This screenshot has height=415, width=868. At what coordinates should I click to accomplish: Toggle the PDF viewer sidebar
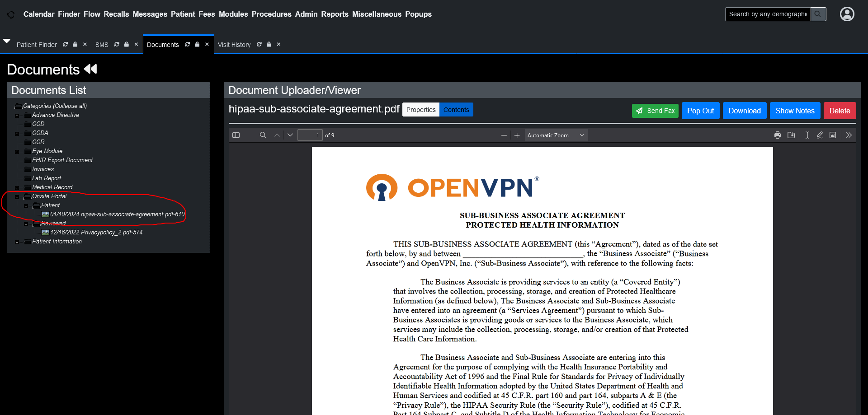pyautogui.click(x=236, y=135)
